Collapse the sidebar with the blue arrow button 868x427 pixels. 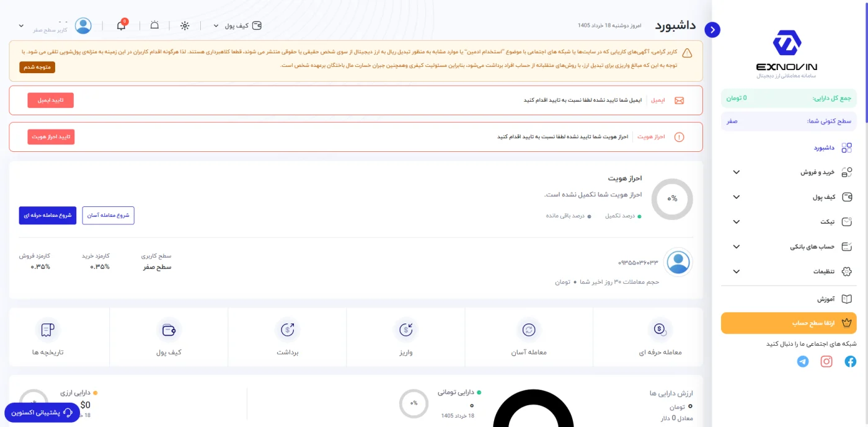coord(712,30)
